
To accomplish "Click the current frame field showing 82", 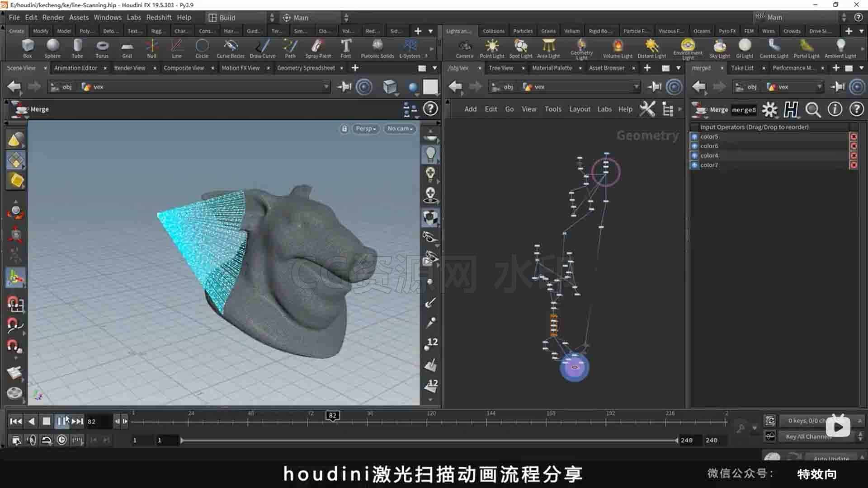I will coord(99,421).
